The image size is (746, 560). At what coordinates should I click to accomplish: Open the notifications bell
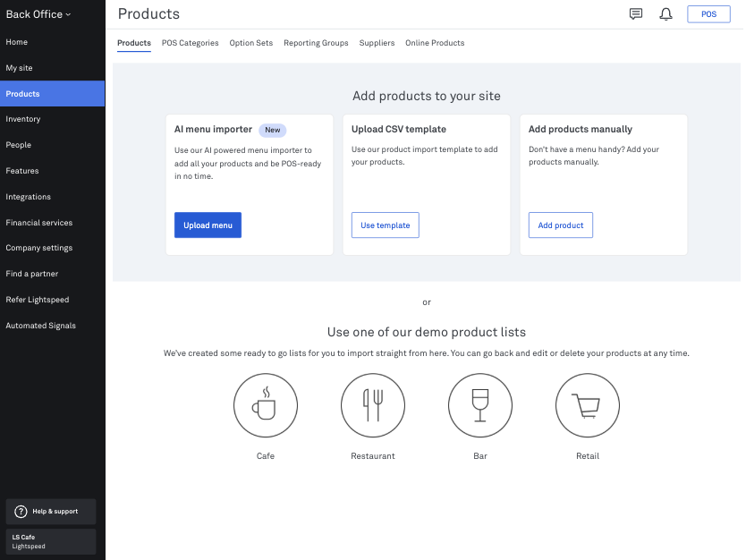(x=665, y=14)
